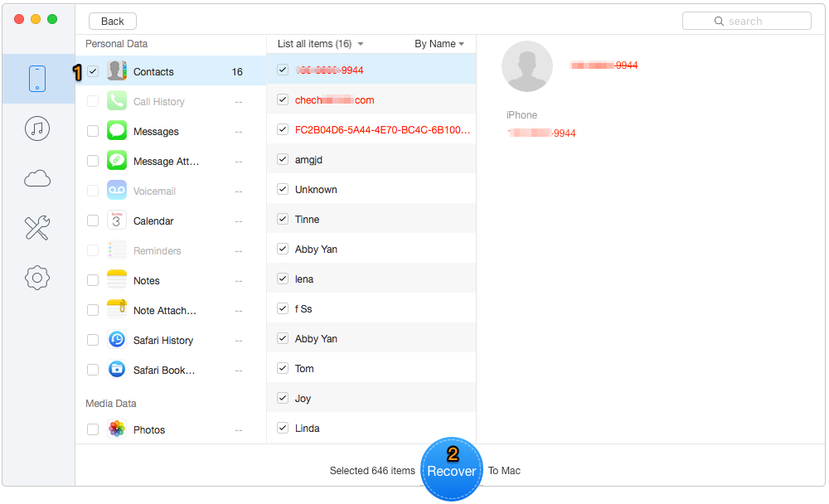The image size is (829, 504).
Task: Uncheck the Tinne contact checkbox
Action: 283,219
